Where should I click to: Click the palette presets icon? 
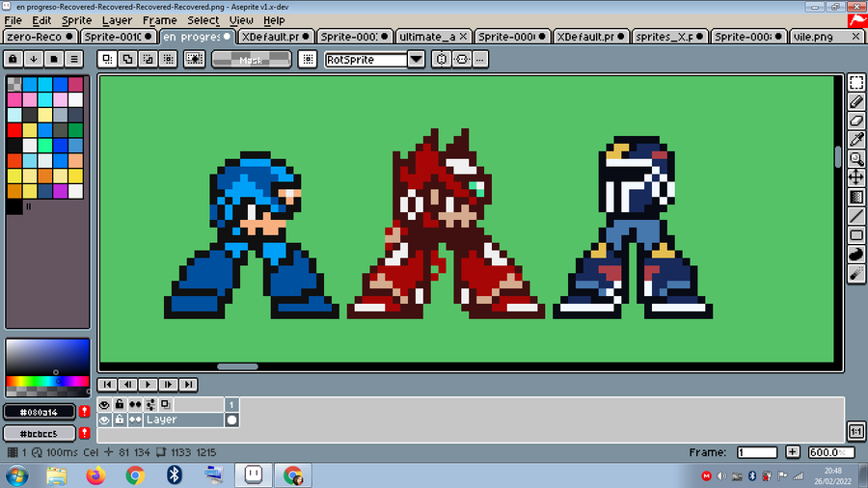pos(54,59)
